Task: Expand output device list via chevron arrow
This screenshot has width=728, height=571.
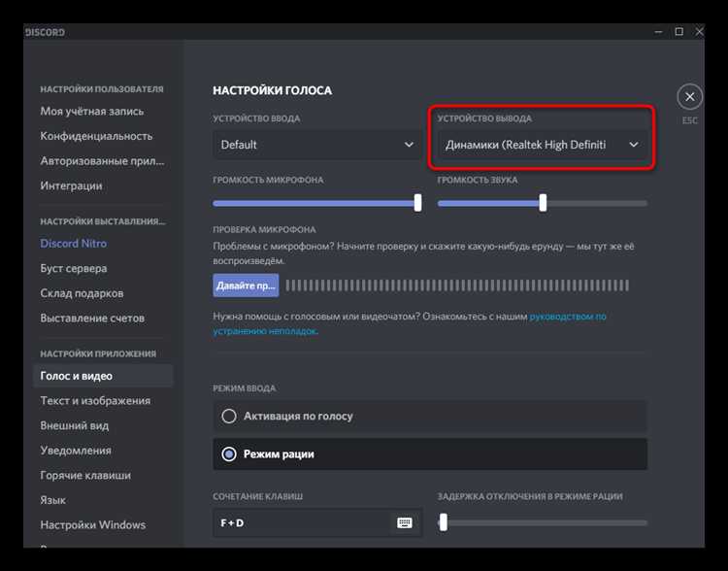Action: (x=634, y=145)
